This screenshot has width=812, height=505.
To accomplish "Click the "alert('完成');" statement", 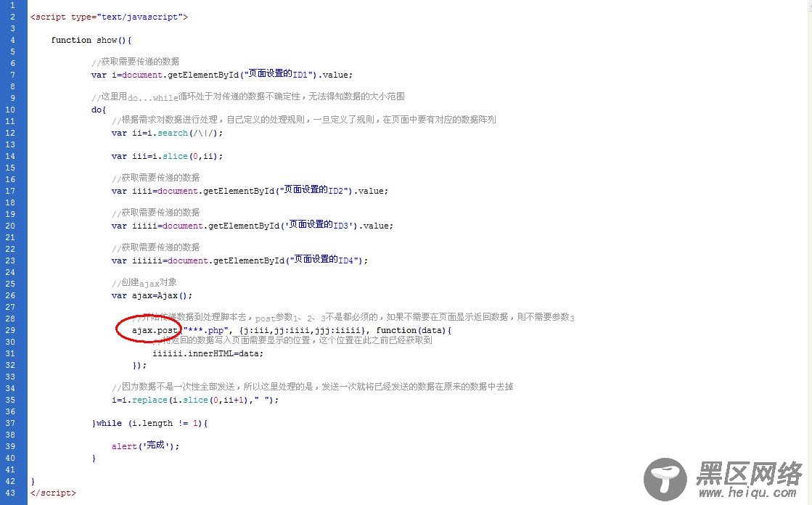I will click(x=146, y=446).
